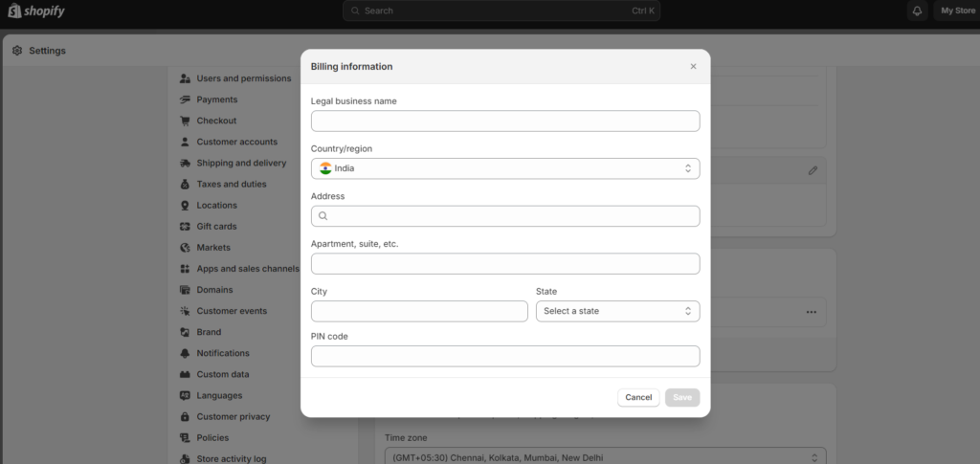Click the Brand icon
The height and width of the screenshot is (464, 980).
pos(185,332)
